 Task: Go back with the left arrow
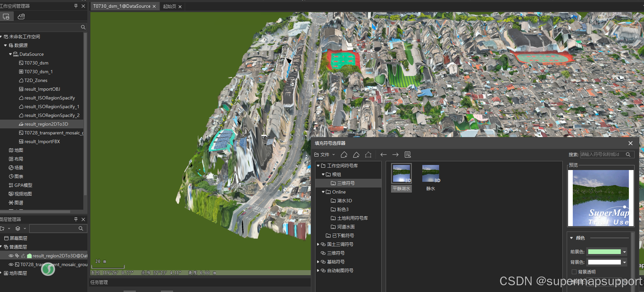(x=383, y=155)
